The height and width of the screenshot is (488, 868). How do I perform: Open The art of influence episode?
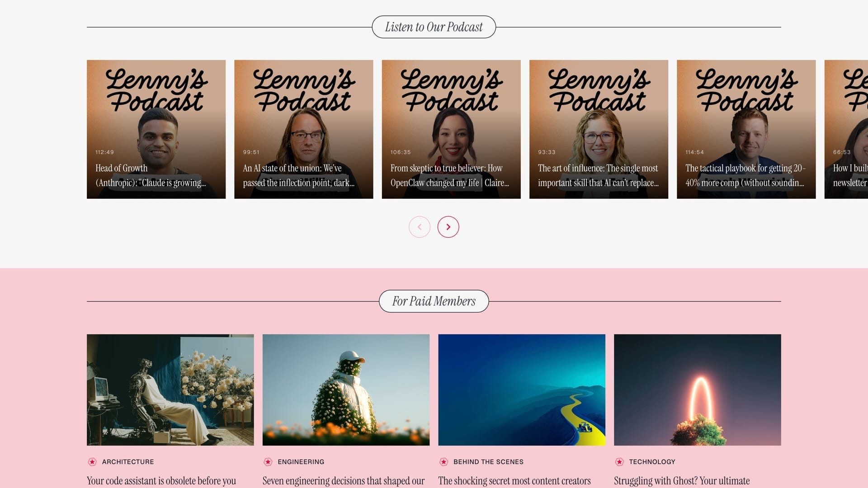[599, 129]
